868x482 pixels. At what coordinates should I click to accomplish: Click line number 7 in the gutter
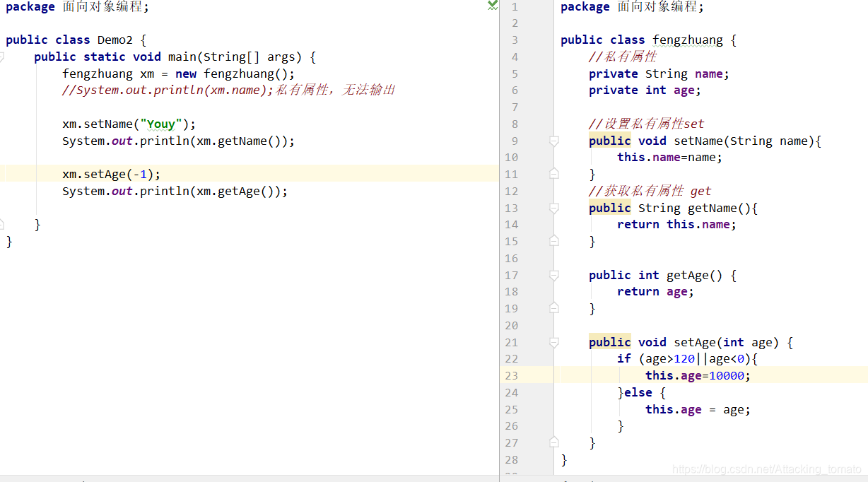pos(515,107)
